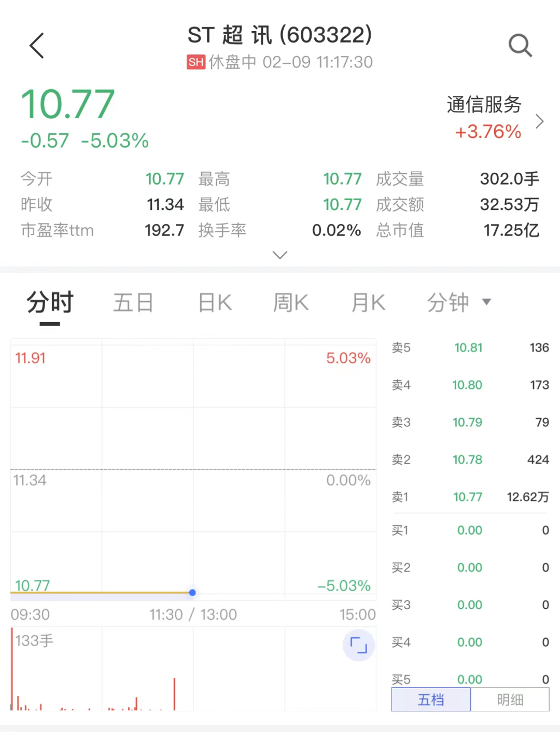Tap volume chart label 133手
Image resolution: width=560 pixels, height=743 pixels.
[x=34, y=641]
